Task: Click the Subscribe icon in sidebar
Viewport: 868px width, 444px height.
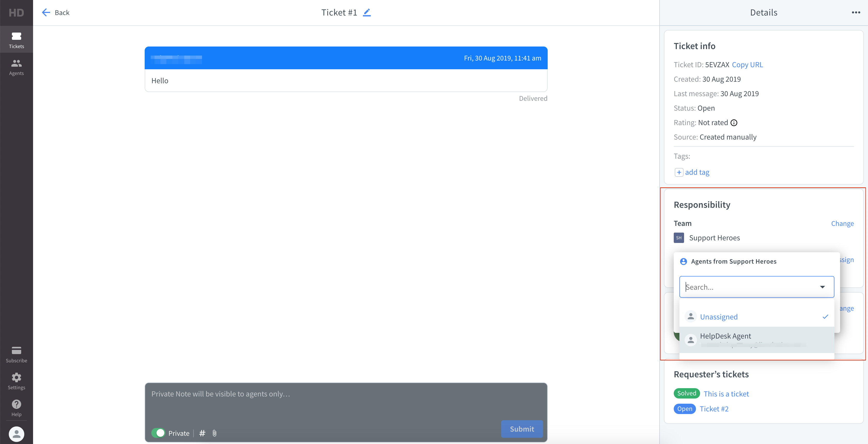Action: coord(17,350)
